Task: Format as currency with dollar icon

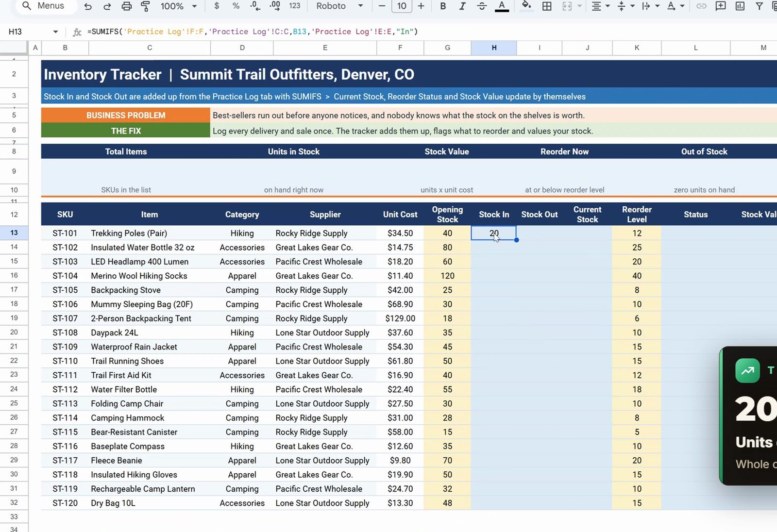Action: [x=217, y=6]
